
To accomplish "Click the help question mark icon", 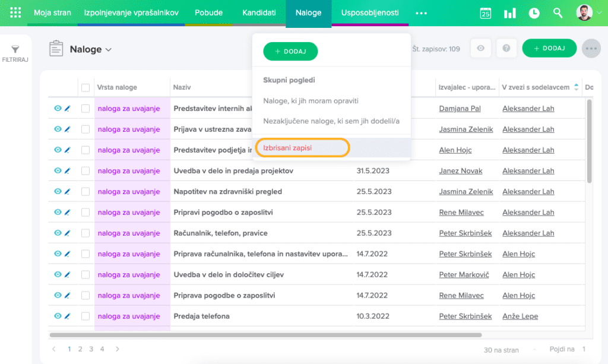I will [x=506, y=49].
